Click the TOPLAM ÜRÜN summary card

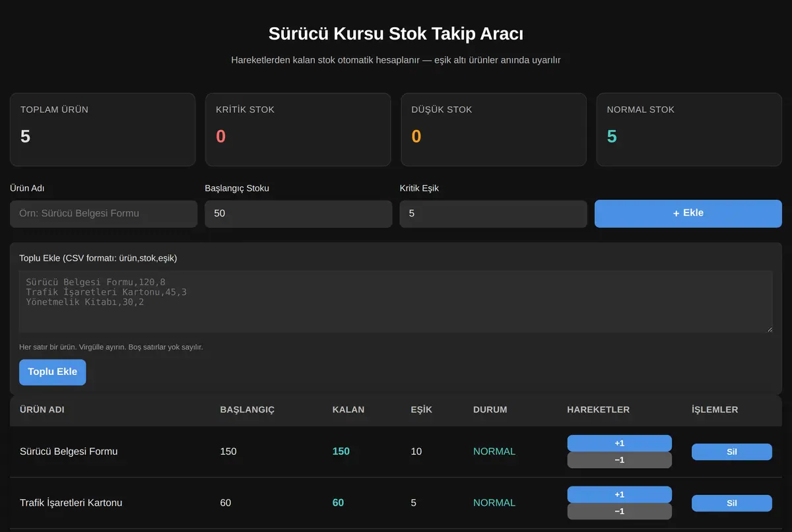tap(102, 129)
